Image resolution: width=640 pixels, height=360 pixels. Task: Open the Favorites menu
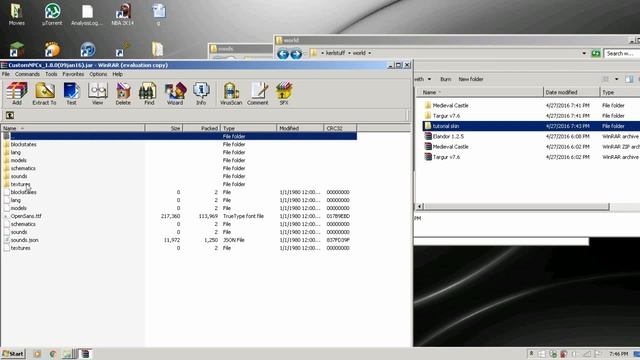(x=73, y=74)
